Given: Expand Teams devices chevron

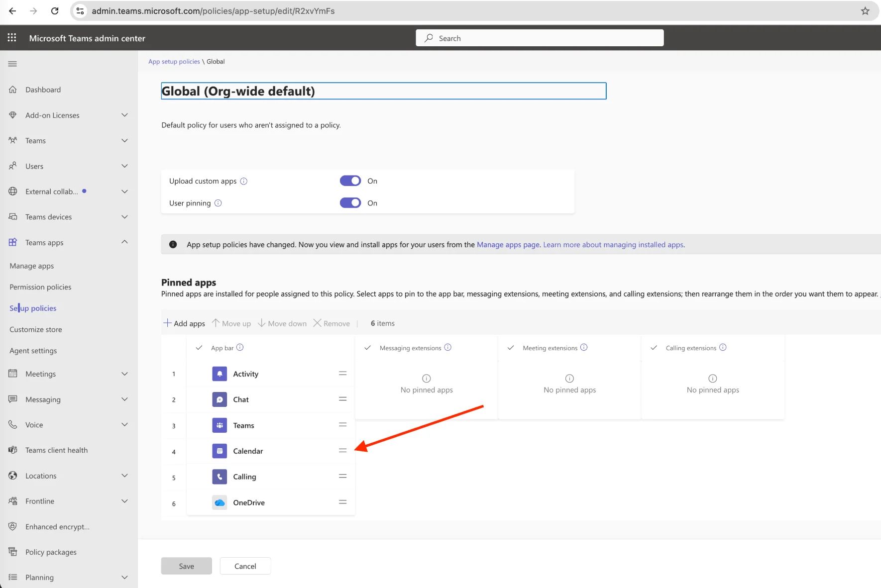Looking at the screenshot, I should point(124,216).
